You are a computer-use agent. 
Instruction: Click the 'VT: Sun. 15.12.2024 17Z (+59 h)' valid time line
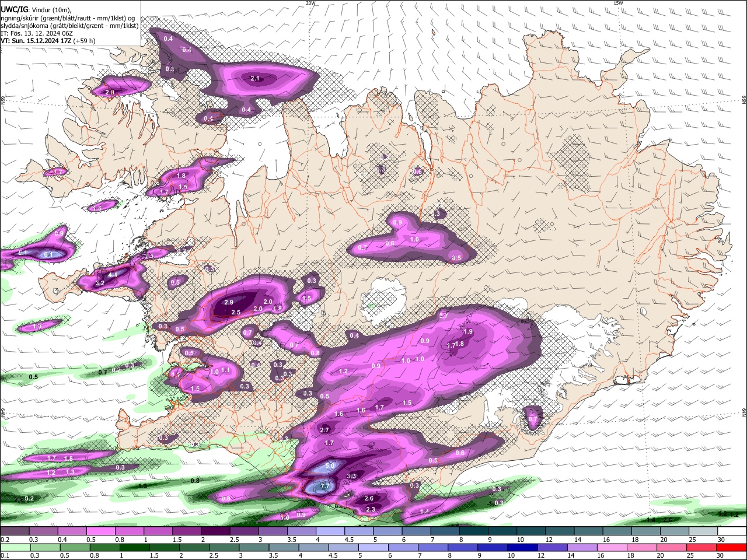click(x=48, y=41)
